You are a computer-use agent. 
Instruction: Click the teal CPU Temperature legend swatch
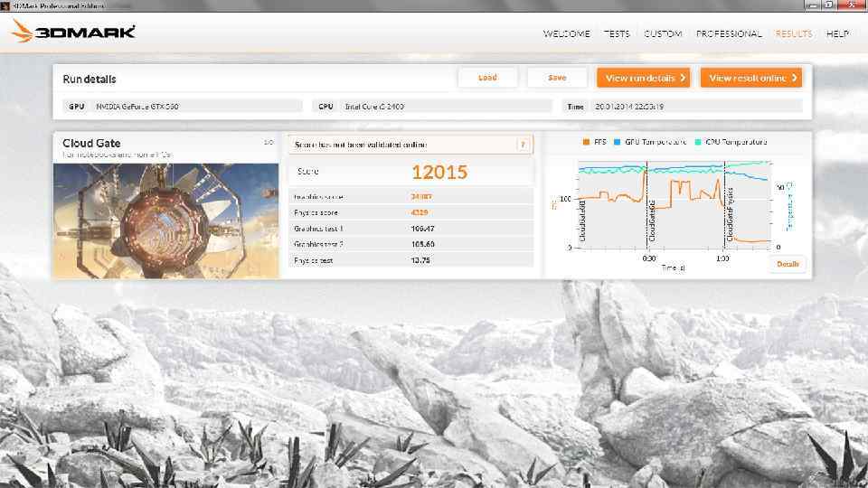point(698,142)
